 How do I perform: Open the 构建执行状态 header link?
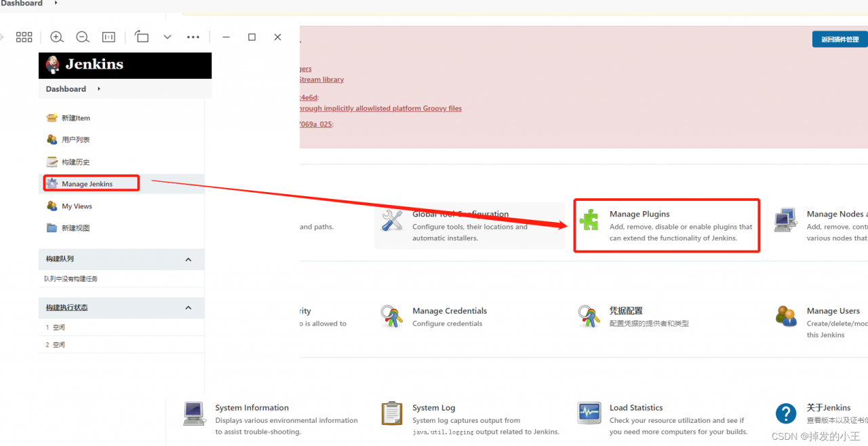tap(66, 308)
